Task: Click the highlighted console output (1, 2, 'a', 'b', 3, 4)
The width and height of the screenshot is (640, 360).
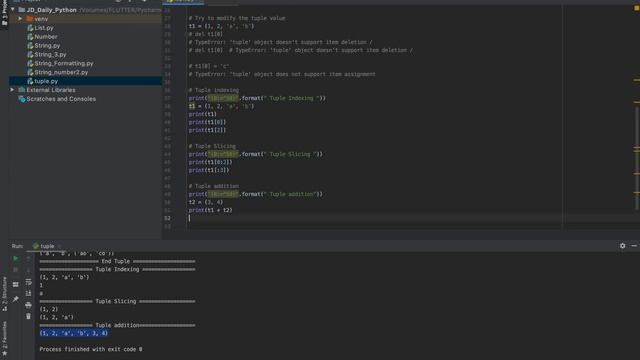Action: pos(74,333)
